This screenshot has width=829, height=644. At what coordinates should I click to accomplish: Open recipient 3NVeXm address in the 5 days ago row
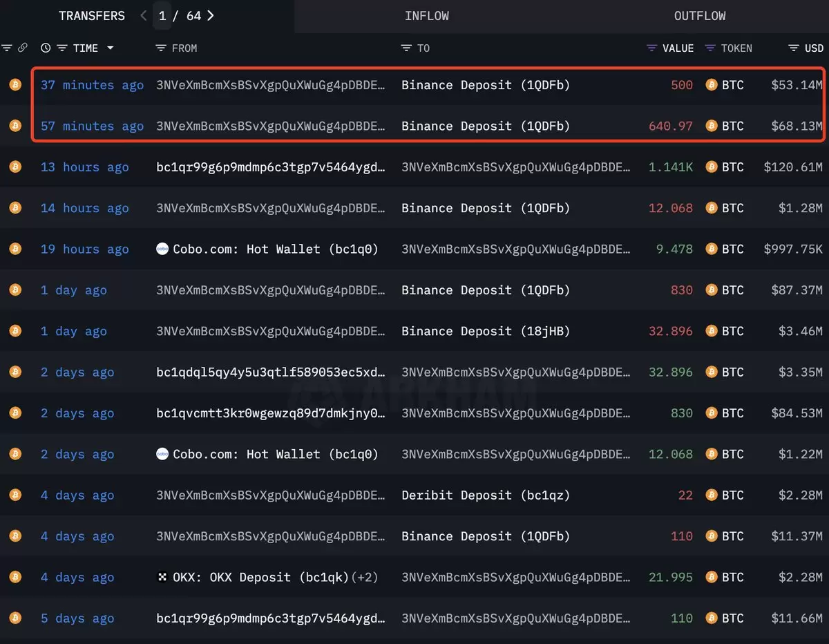click(x=516, y=618)
